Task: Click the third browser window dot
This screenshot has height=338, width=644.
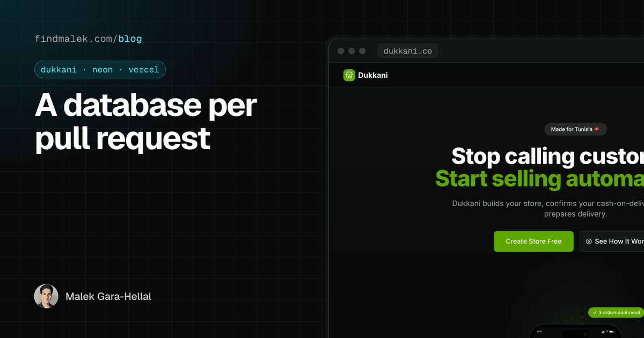Action: 362,51
